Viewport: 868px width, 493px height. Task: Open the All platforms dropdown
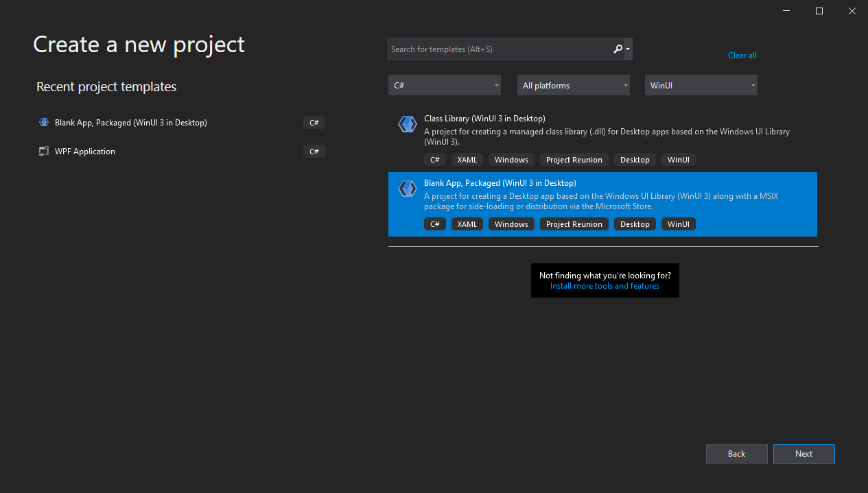tap(573, 85)
